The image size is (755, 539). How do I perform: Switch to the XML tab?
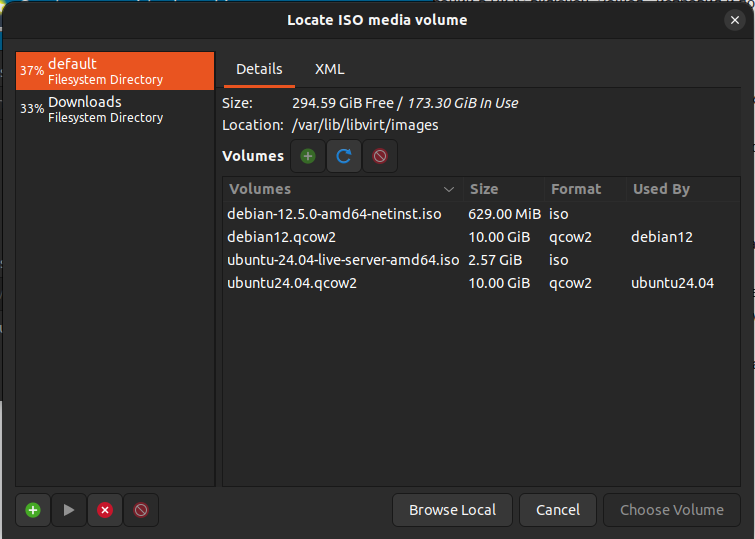coord(329,69)
